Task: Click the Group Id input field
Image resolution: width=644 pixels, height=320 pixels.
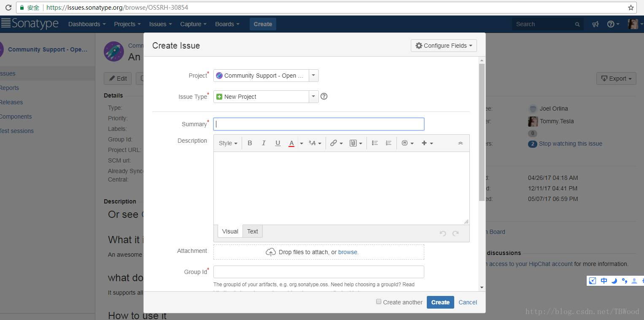Action: point(319,271)
